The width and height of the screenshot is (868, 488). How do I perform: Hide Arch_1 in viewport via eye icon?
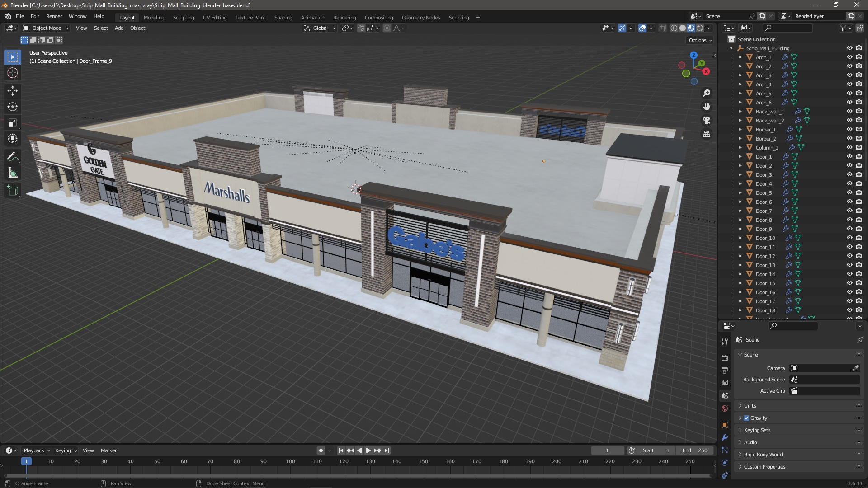[x=849, y=57]
